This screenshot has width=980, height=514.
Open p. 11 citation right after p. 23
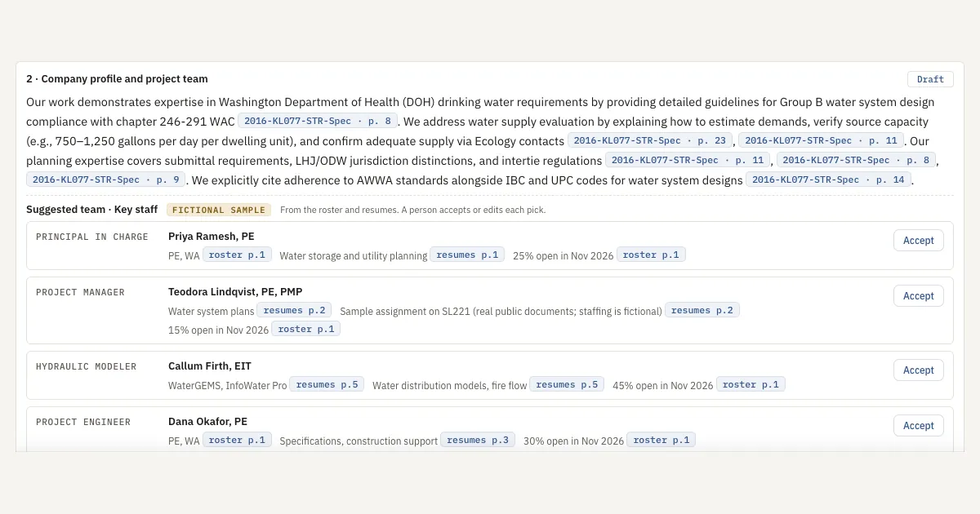click(821, 140)
